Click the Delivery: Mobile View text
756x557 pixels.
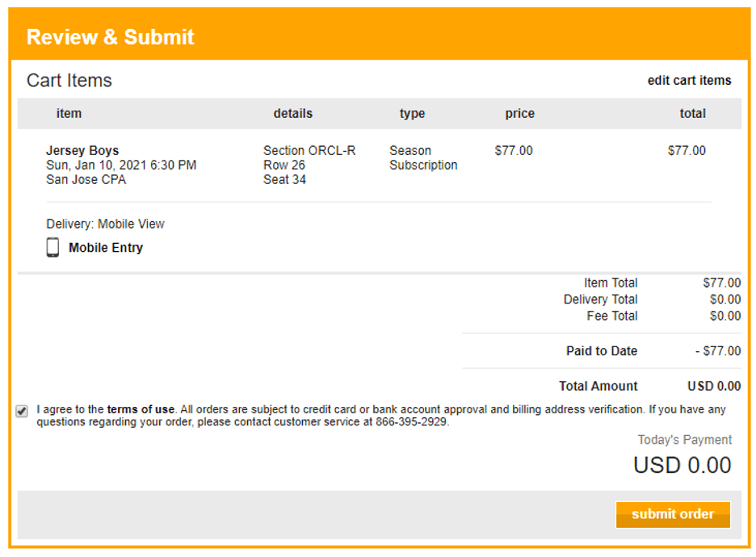[105, 224]
